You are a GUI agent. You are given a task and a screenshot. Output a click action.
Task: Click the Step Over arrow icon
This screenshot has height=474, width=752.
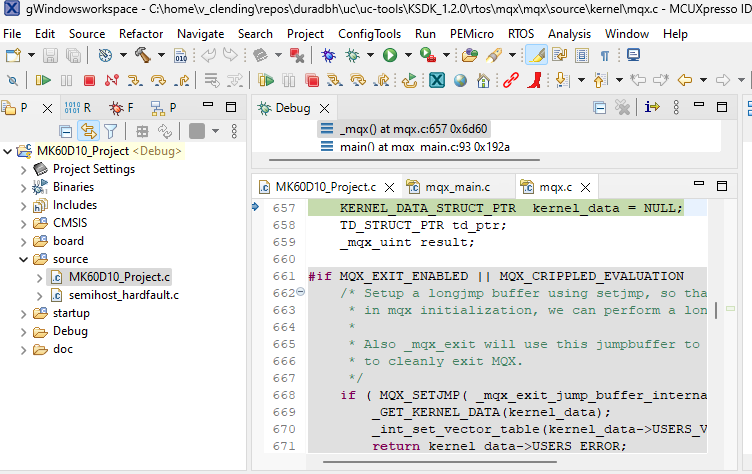tap(158, 80)
